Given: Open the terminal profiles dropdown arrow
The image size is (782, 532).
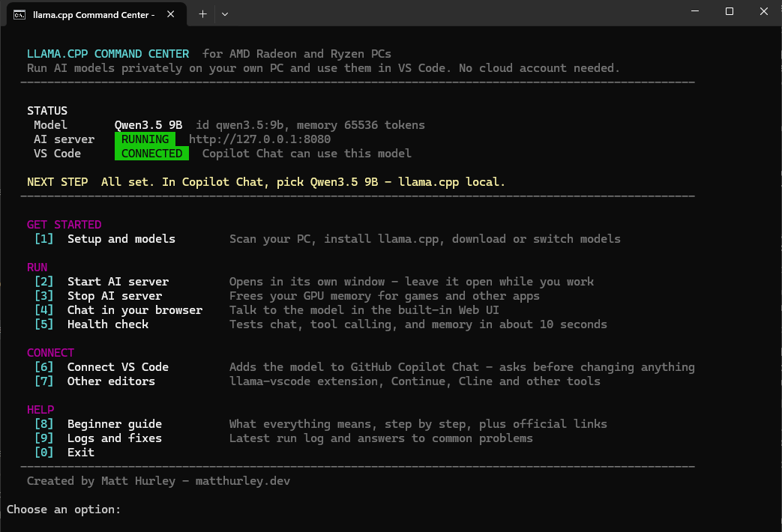Looking at the screenshot, I should click(x=225, y=14).
